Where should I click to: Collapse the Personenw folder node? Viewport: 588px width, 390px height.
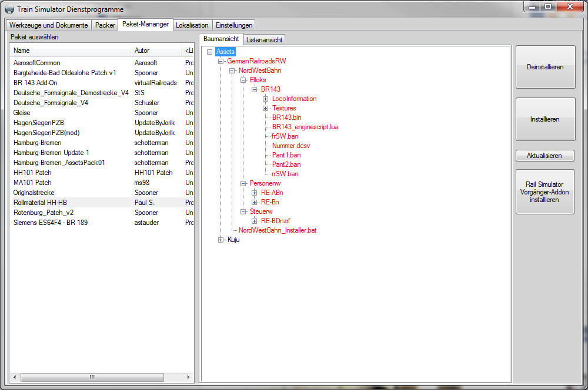pyautogui.click(x=243, y=184)
